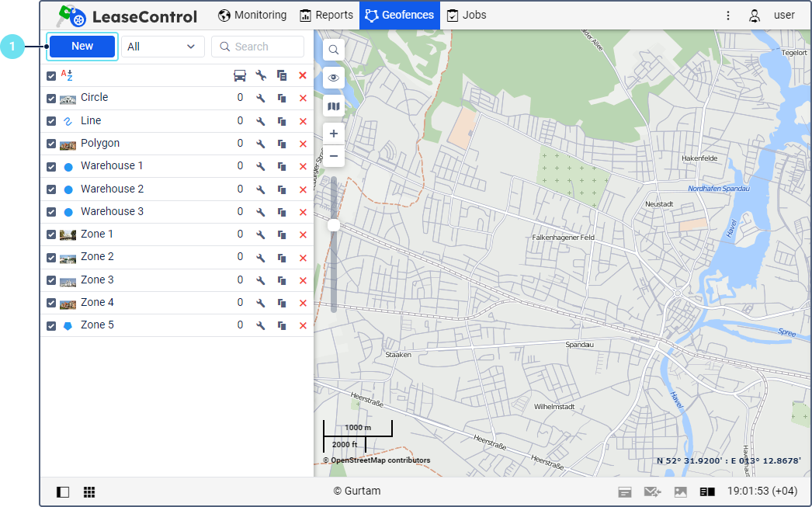Click the Gurtam copyright link
The width and height of the screenshot is (812, 507).
tap(357, 491)
